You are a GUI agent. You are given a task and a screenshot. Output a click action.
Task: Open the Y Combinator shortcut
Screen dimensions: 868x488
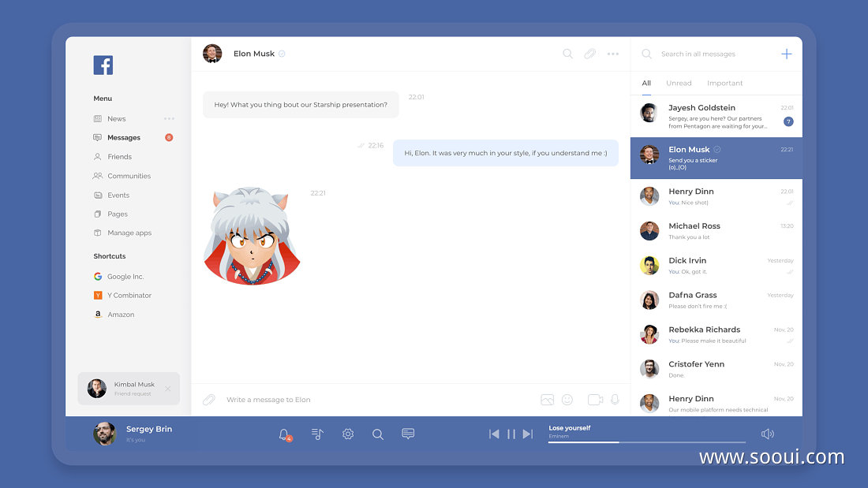129,296
